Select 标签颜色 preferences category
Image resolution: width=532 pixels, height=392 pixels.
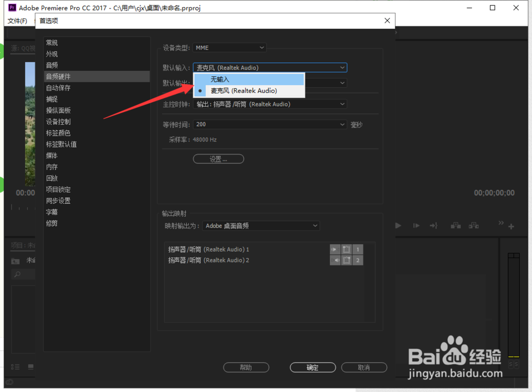(97, 133)
